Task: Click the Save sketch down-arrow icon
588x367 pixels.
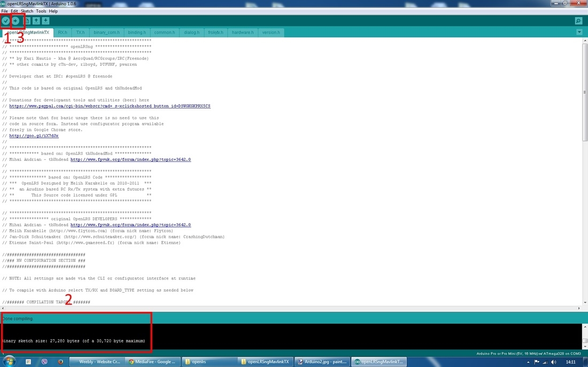Action: (46, 21)
